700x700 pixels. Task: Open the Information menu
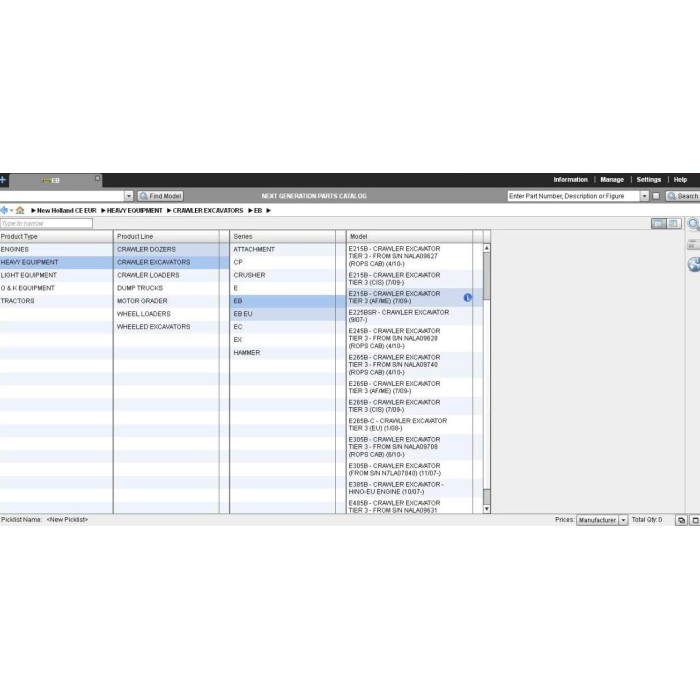[570, 179]
